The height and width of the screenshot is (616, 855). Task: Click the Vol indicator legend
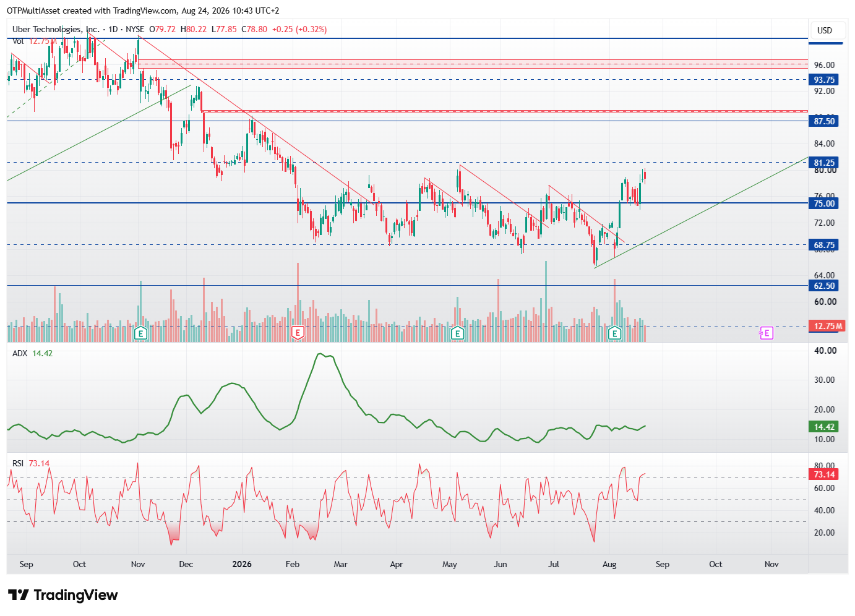tap(34, 41)
